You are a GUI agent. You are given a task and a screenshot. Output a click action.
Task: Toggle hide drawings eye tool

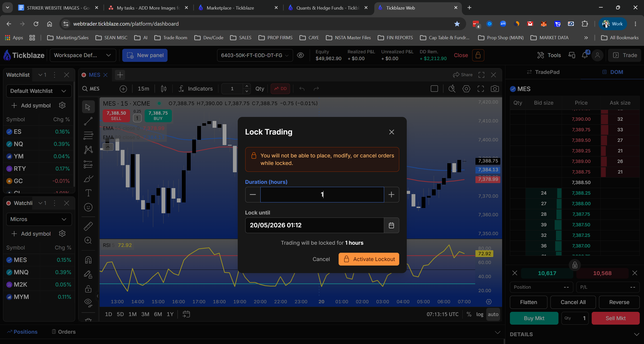[x=88, y=303]
